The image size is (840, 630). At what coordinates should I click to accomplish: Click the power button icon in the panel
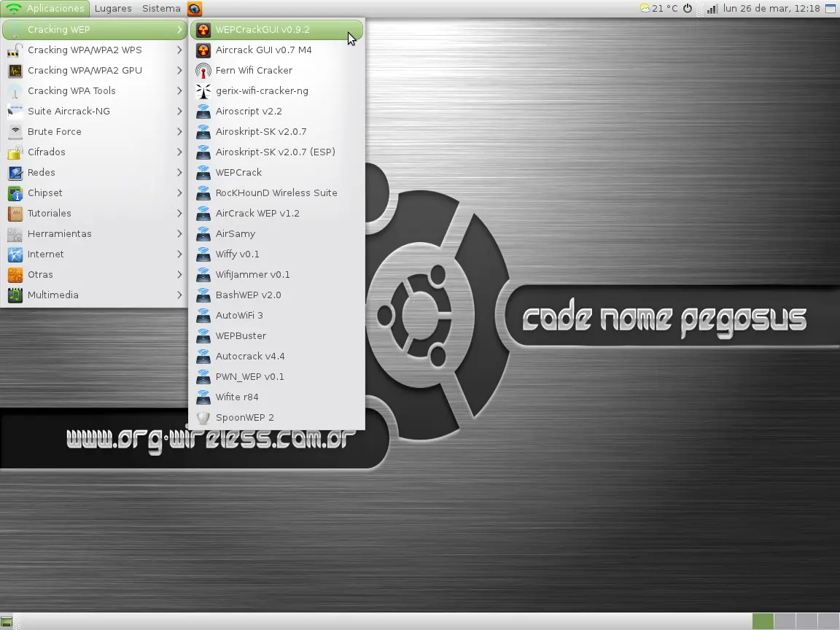pyautogui.click(x=688, y=9)
